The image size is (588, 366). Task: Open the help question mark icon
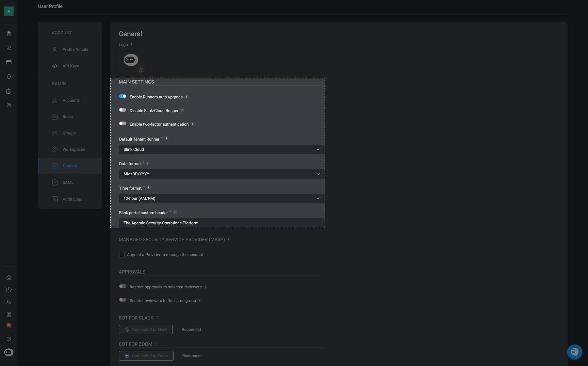(x=9, y=339)
